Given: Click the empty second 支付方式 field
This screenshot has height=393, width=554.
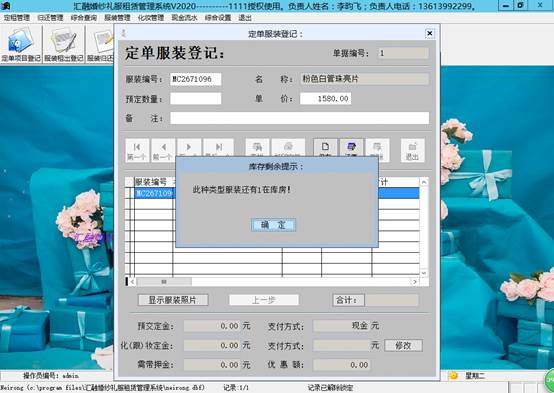Looking at the screenshot, I should point(341,345).
